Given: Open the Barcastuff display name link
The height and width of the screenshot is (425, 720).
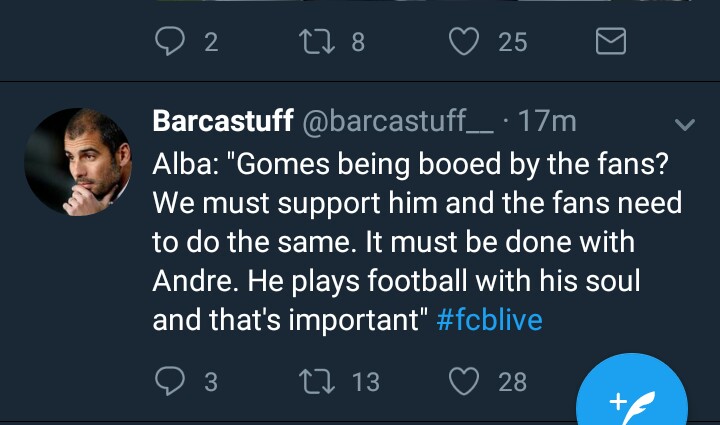Looking at the screenshot, I should (222, 122).
